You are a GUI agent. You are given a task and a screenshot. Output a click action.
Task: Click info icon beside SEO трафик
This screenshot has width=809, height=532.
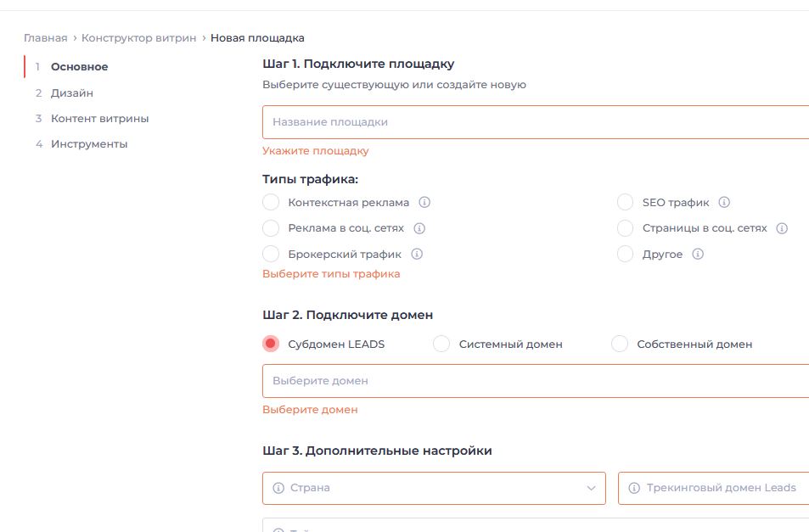(x=724, y=203)
